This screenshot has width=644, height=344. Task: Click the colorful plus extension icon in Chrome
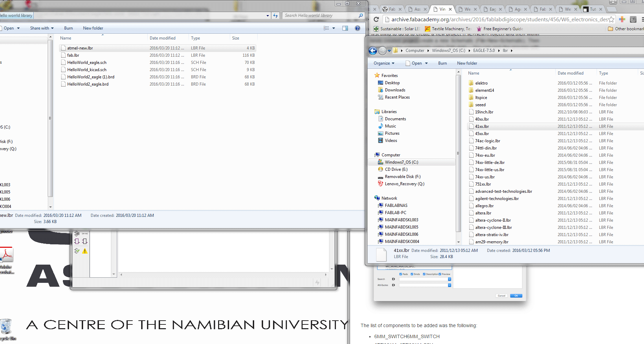click(x=622, y=20)
